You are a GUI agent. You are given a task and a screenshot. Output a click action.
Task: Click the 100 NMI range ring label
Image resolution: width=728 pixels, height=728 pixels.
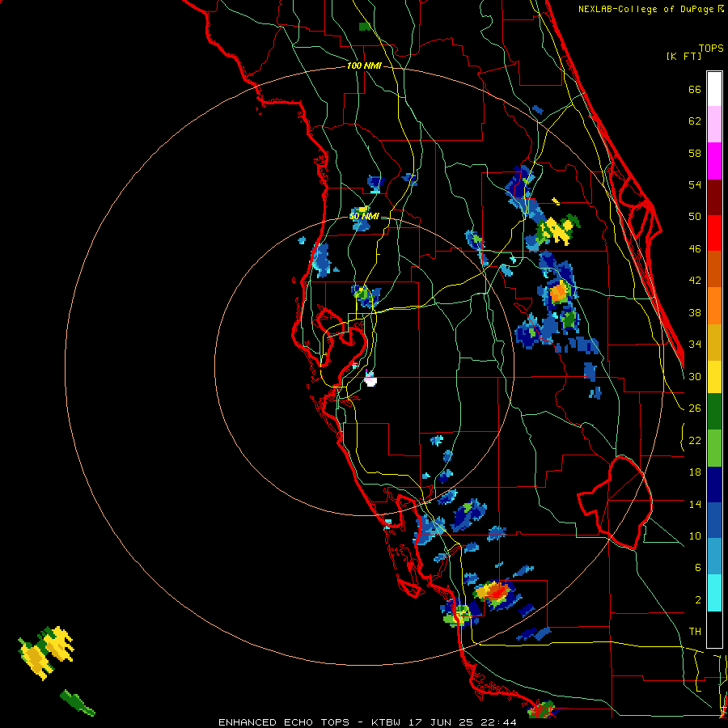(364, 66)
